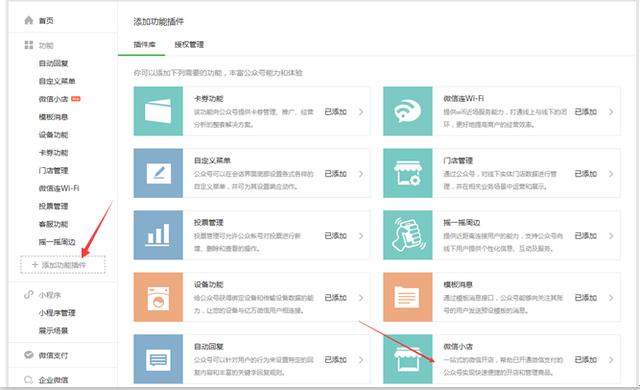Expand the 微信小店 card chevron
640x390 pixels.
tap(611, 359)
